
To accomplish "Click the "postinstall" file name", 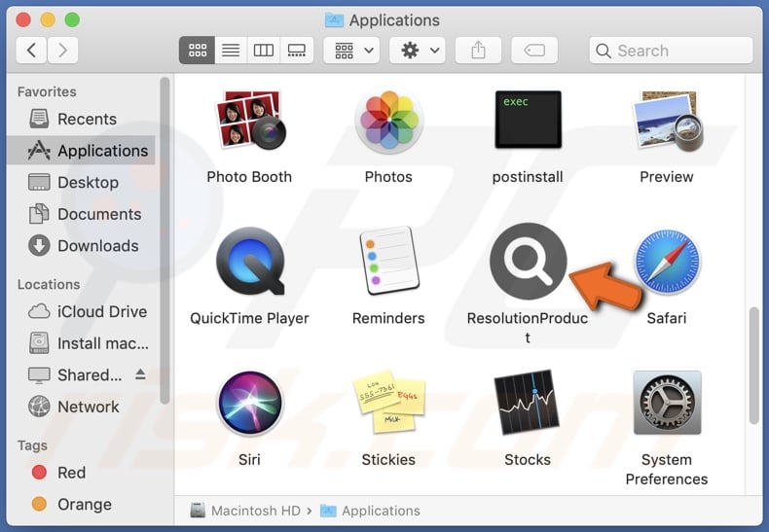I will pos(528,177).
